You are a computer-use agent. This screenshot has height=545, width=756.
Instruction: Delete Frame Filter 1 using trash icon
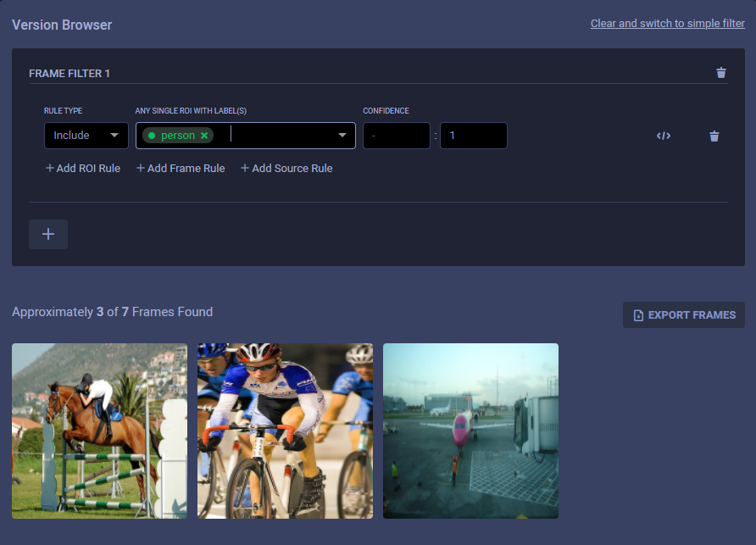(x=720, y=73)
